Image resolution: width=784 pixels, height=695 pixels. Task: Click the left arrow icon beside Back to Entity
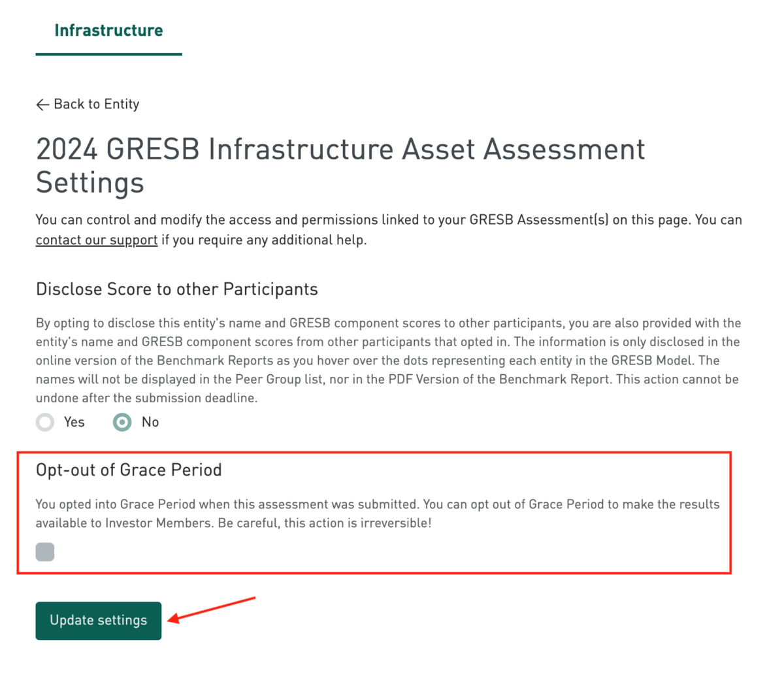[x=42, y=105]
